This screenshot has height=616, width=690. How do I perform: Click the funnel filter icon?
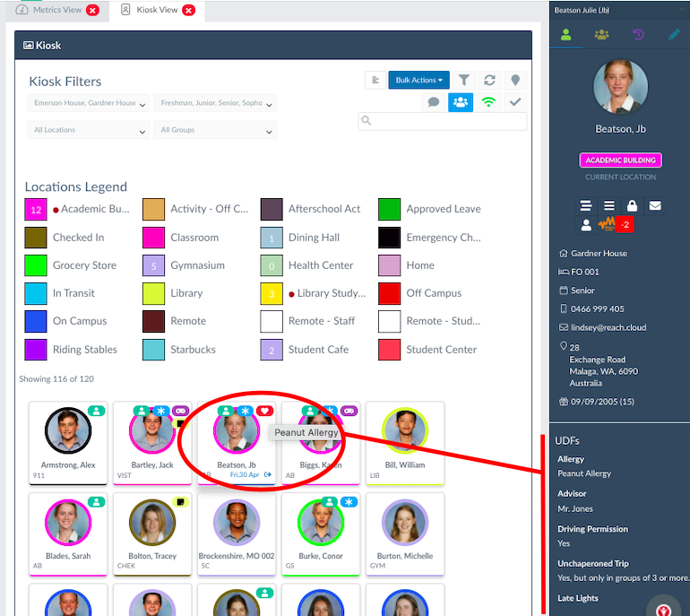point(464,80)
